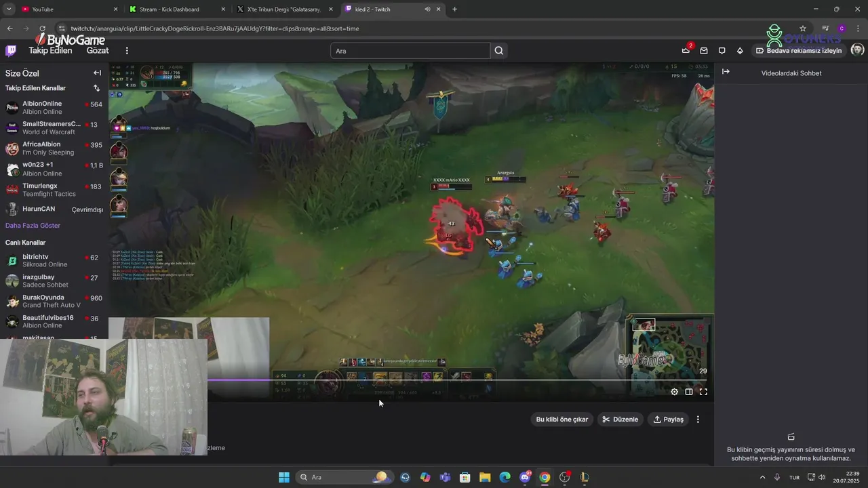Image resolution: width=868 pixels, height=488 pixels.
Task: Enter fullscreen on the video player
Action: pos(703,392)
